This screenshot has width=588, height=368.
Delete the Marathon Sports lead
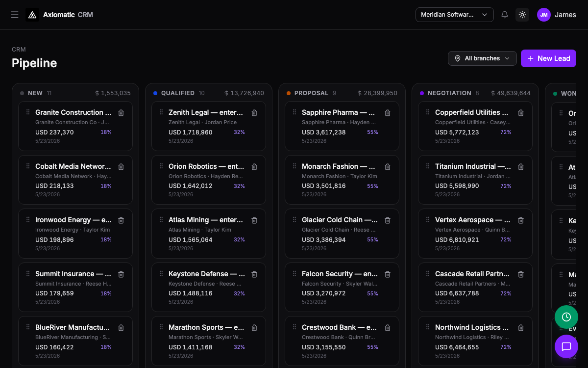[254, 328]
